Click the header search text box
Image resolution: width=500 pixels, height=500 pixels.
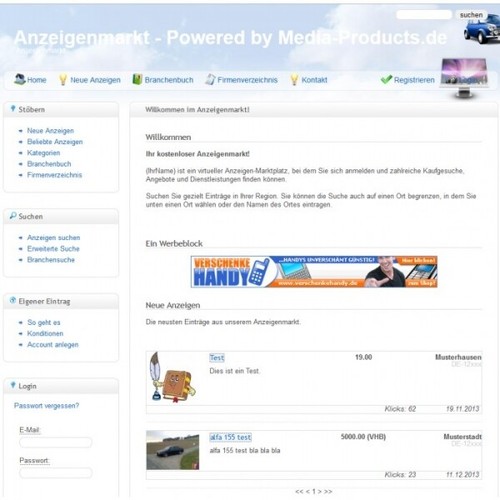(x=424, y=15)
